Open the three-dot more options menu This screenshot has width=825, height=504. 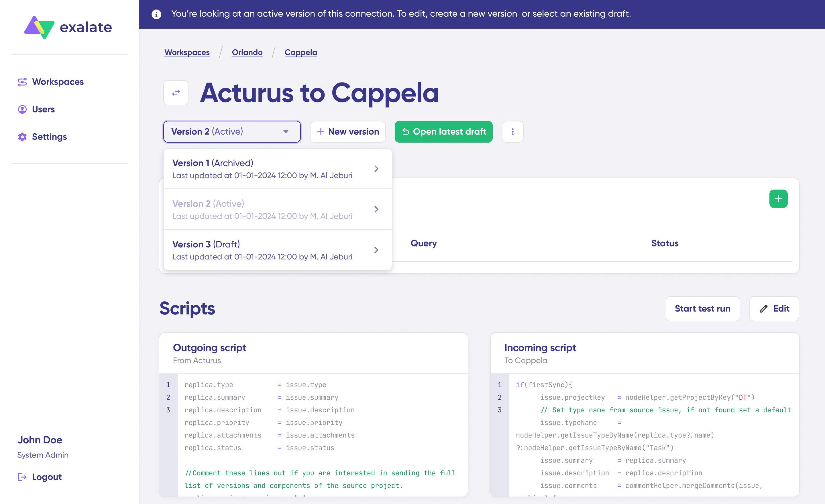coord(512,131)
